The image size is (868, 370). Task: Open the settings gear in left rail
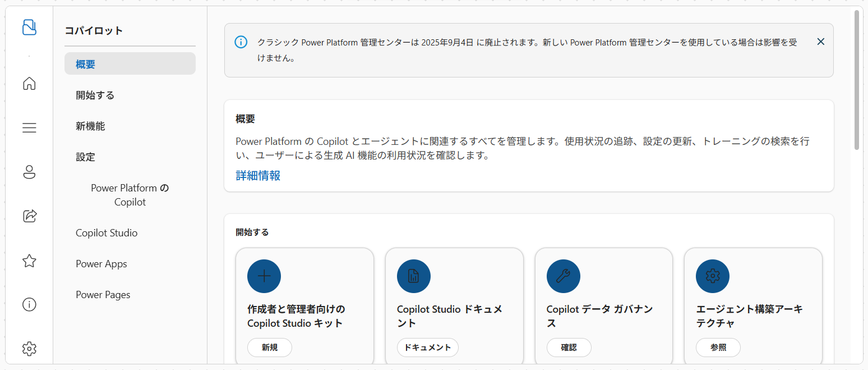pos(29,349)
